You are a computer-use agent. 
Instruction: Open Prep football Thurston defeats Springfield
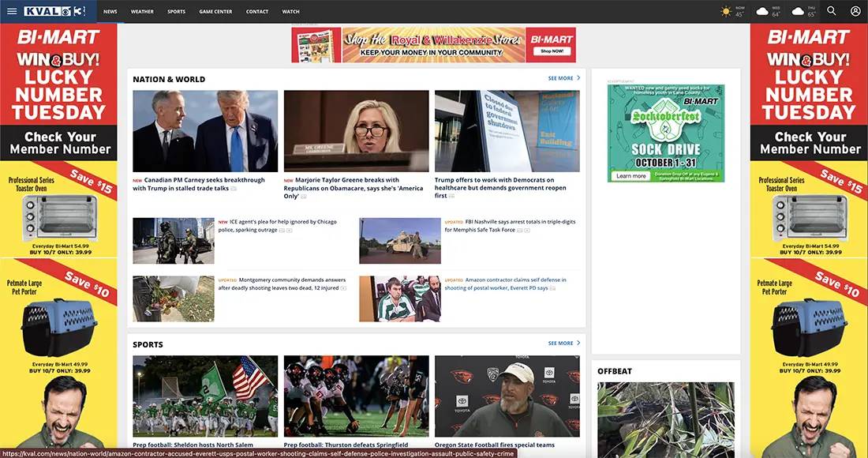click(x=346, y=445)
